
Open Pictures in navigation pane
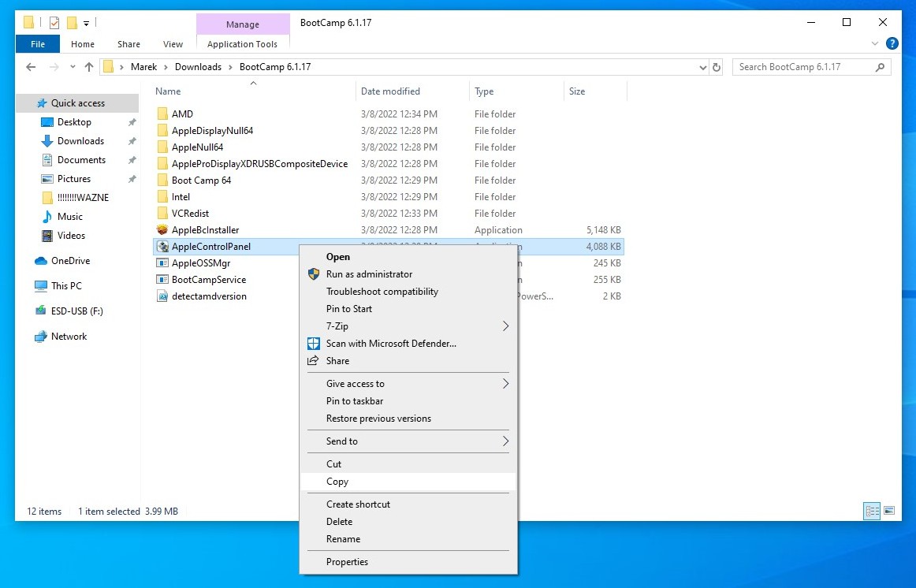coord(73,179)
